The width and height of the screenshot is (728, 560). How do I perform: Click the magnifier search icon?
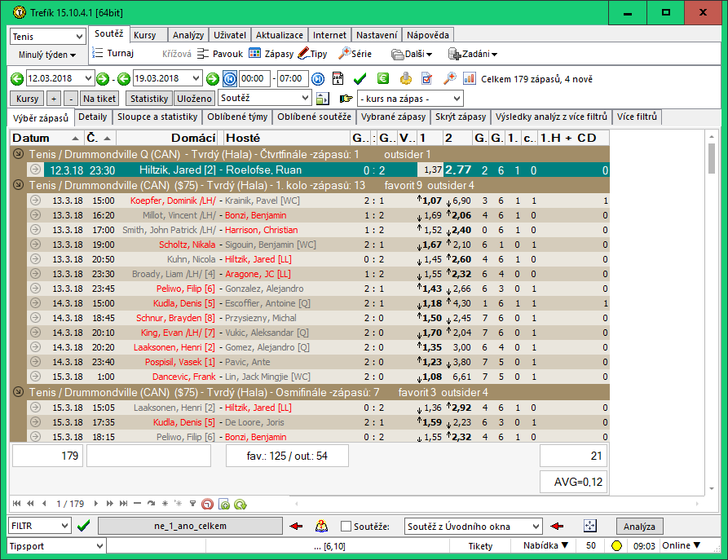coord(449,78)
